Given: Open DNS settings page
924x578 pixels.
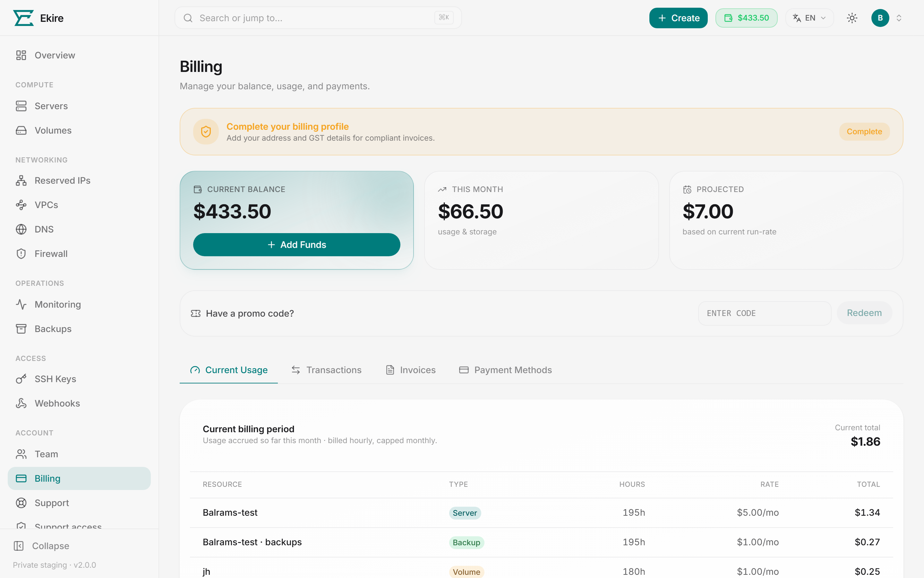Looking at the screenshot, I should tap(79, 229).
